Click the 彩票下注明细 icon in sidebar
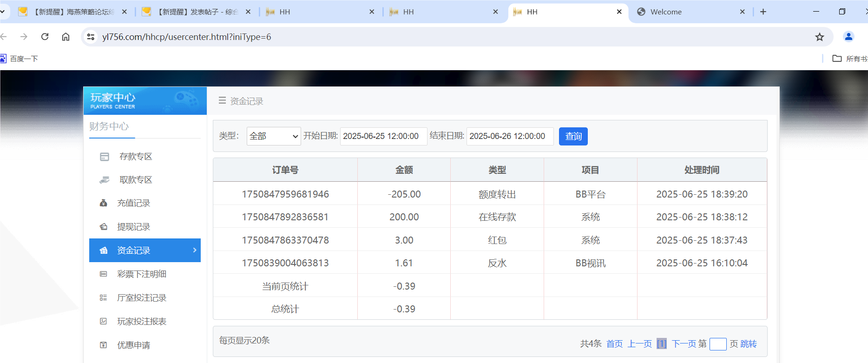868x363 pixels. click(x=104, y=274)
